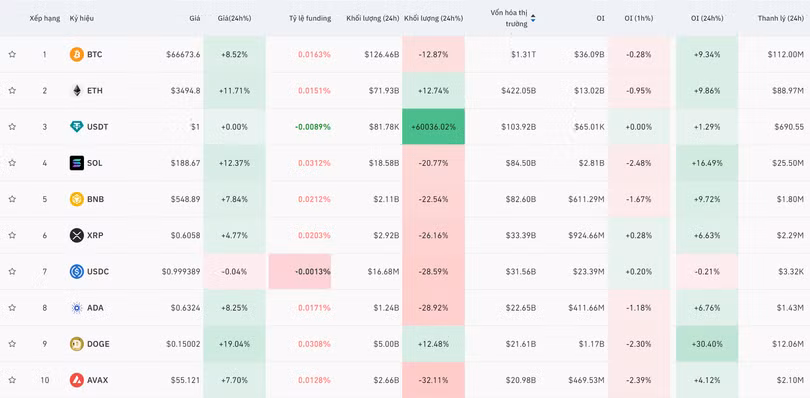Viewport: 810px width, 398px height.
Task: Click the OI column header
Action: coord(600,18)
